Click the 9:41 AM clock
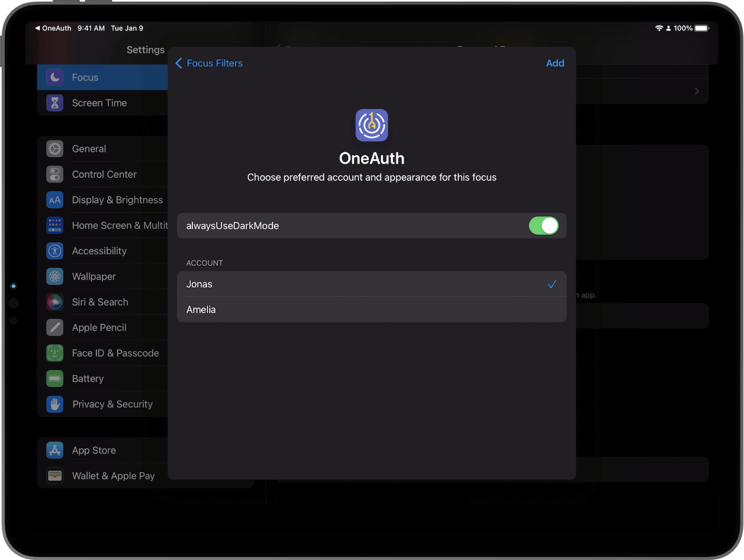The image size is (744, 560). (91, 28)
